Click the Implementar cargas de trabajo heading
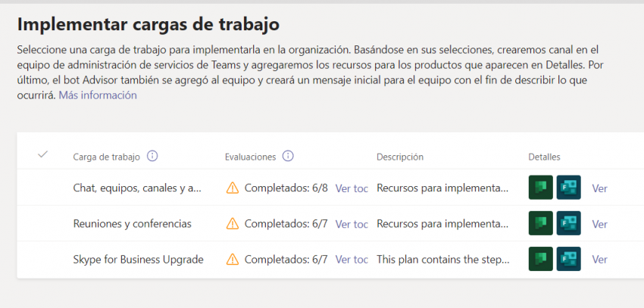Viewport: 644px width, 308px height. coord(148,25)
